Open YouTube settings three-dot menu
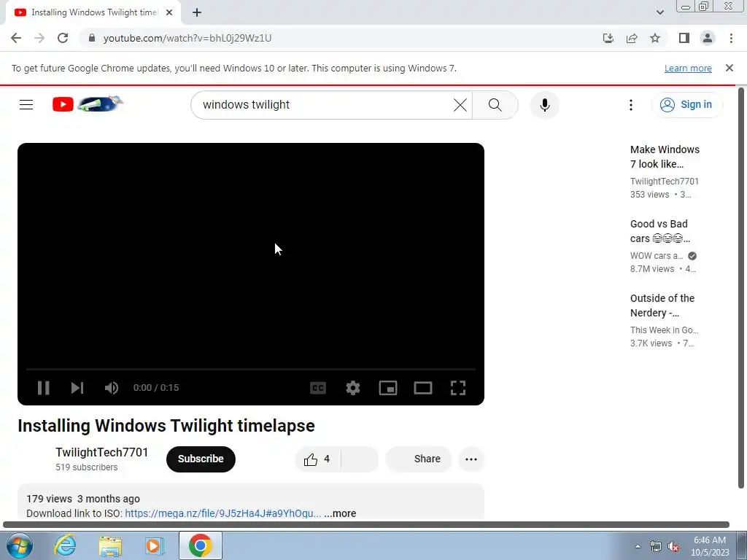Screen dimensions: 747x560 (x=631, y=105)
